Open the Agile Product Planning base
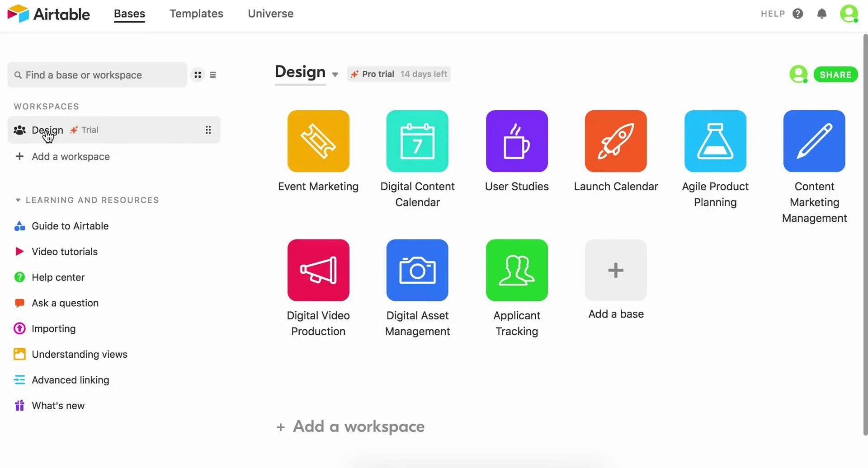The image size is (868, 468). click(715, 141)
